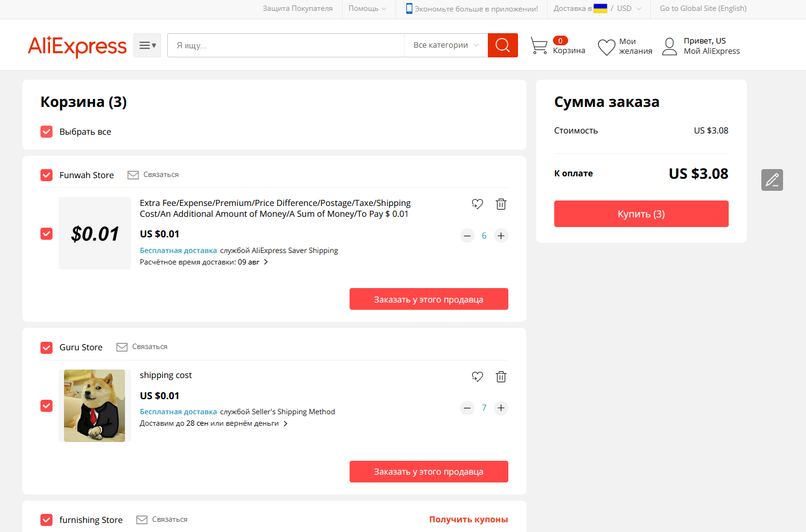Delete the shipping cost item

coord(501,377)
